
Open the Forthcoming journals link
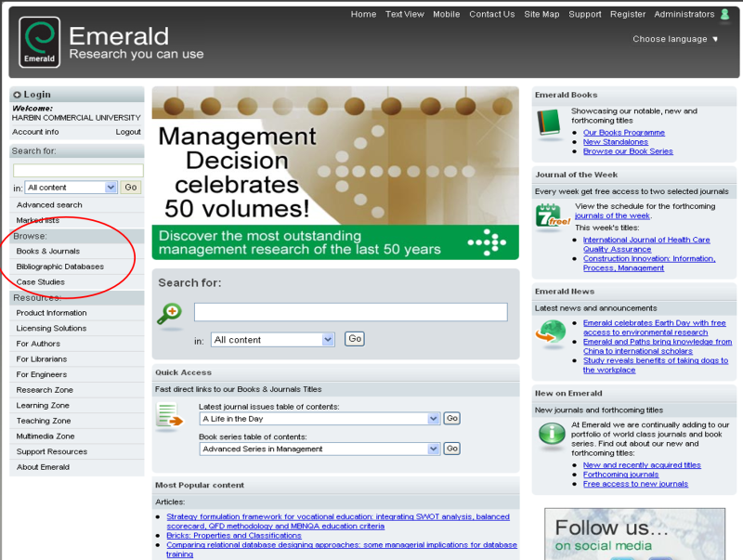pos(620,475)
